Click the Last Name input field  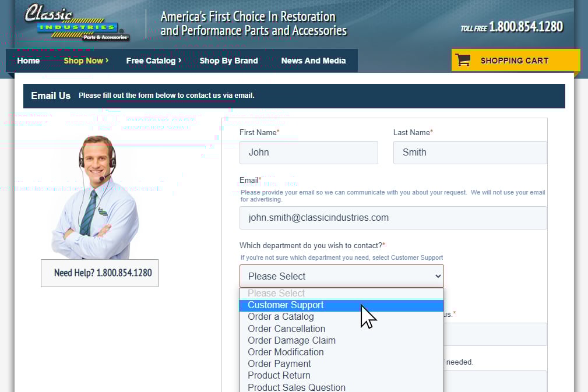click(x=470, y=153)
